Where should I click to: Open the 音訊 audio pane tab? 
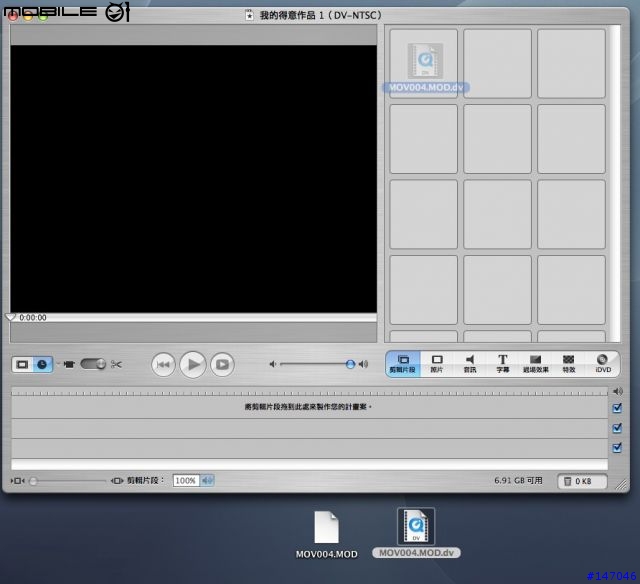tap(470, 364)
